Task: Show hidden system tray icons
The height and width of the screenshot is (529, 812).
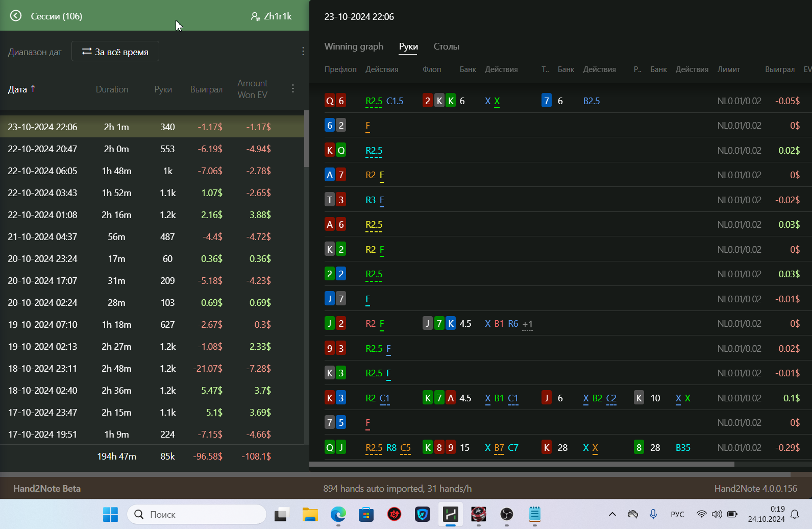Action: tap(612, 514)
